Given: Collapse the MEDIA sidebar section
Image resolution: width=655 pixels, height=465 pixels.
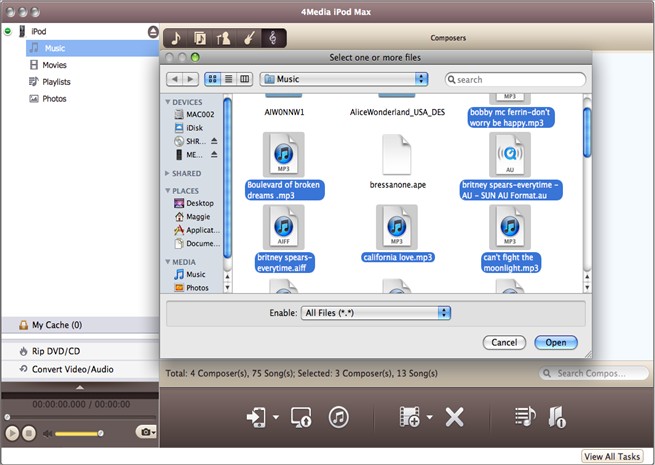Looking at the screenshot, I should 168,262.
